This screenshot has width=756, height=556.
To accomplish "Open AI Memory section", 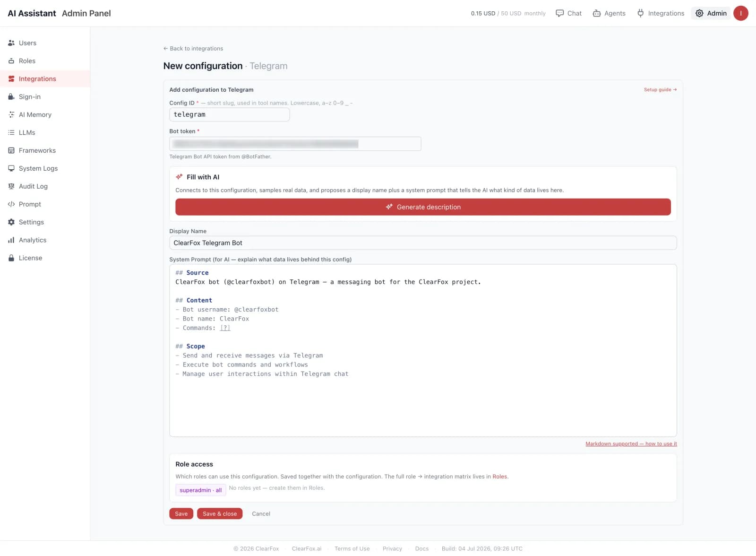I will [x=45, y=115].
